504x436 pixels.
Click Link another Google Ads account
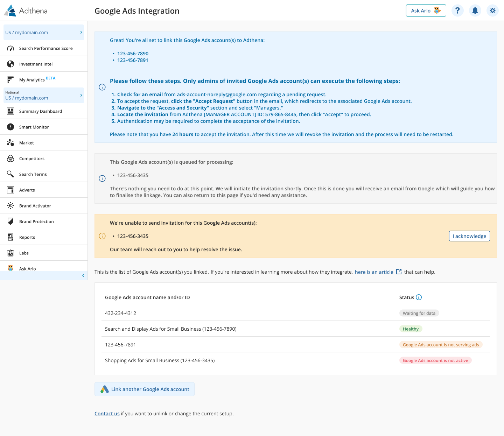(x=145, y=389)
